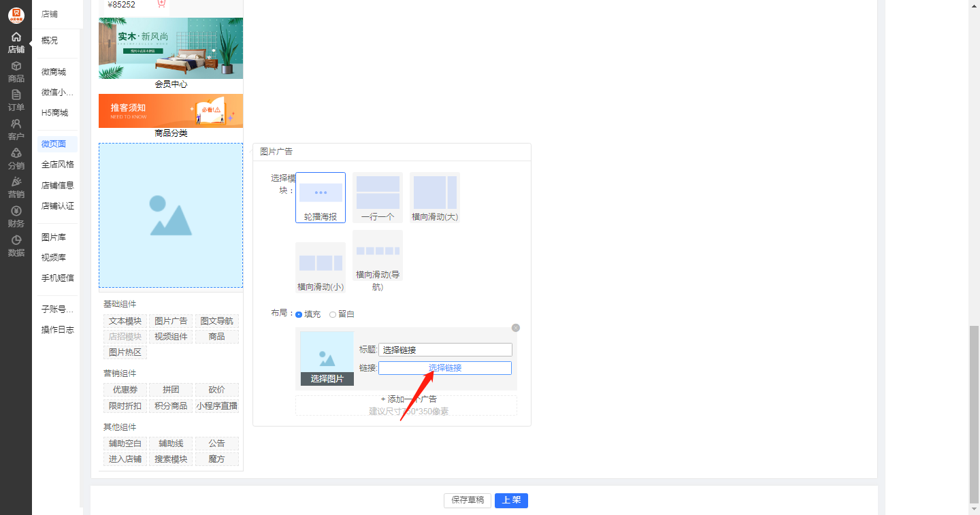The width and height of the screenshot is (980, 515).
Task: Open the 全店风格 menu item
Action: [57, 165]
